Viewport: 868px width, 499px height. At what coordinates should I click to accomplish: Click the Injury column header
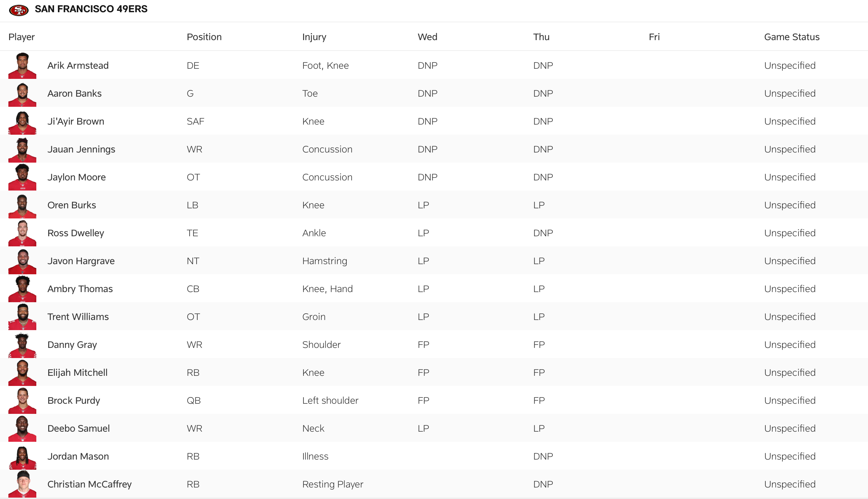(314, 37)
